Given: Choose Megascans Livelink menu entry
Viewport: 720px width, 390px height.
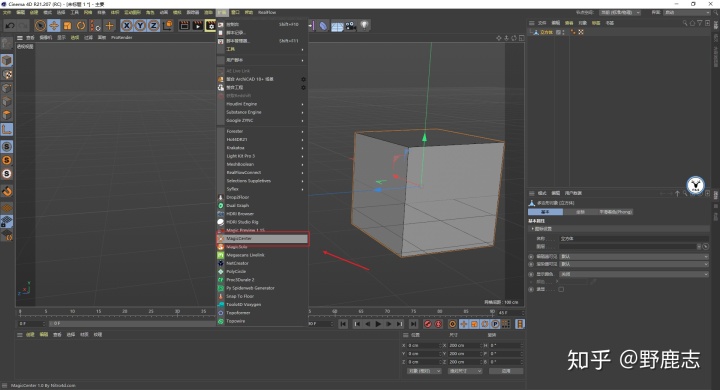Looking at the screenshot, I should click(263, 255).
